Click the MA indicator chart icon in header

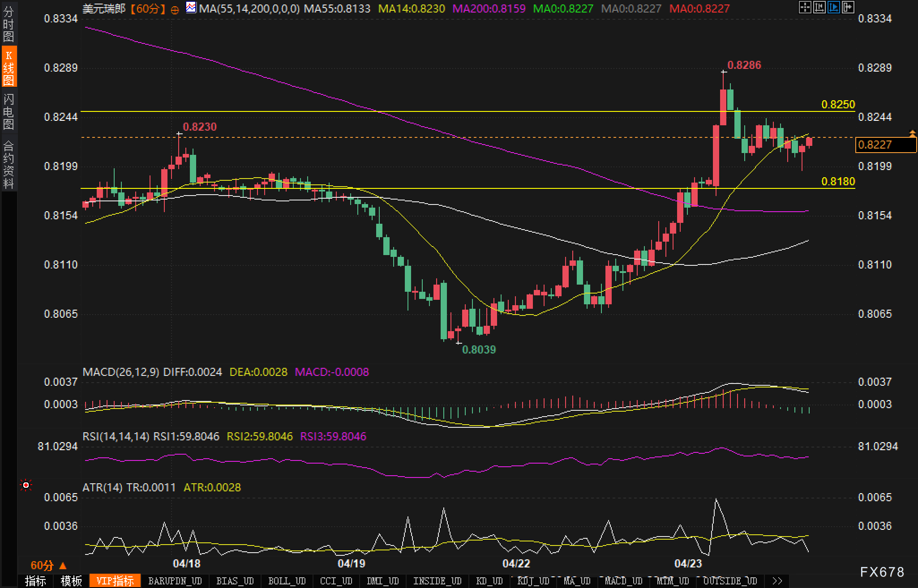click(x=191, y=8)
